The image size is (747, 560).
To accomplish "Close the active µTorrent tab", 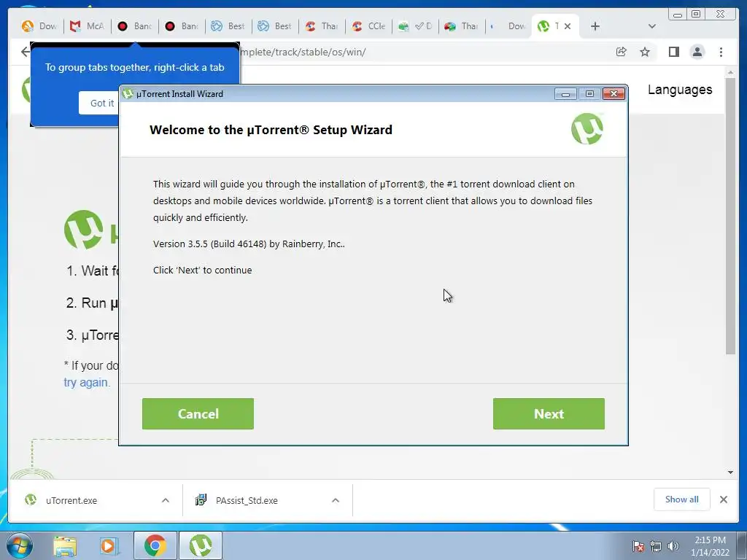I will click(568, 26).
